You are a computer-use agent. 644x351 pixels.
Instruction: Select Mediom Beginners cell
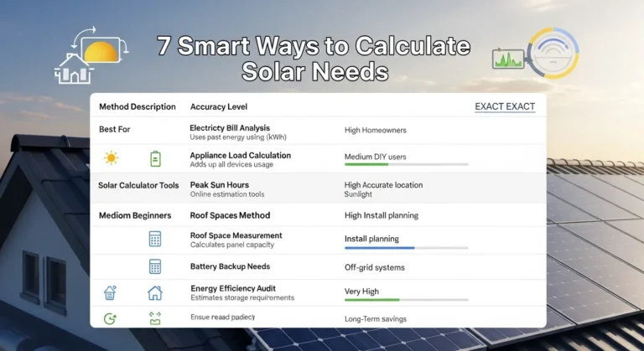(135, 215)
